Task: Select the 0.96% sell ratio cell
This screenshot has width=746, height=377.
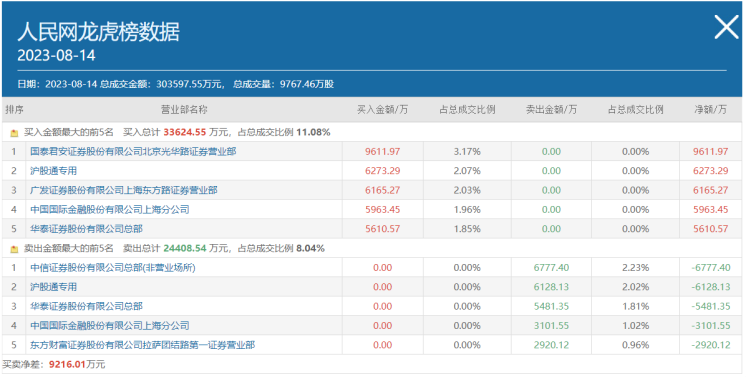Action: coord(635,345)
